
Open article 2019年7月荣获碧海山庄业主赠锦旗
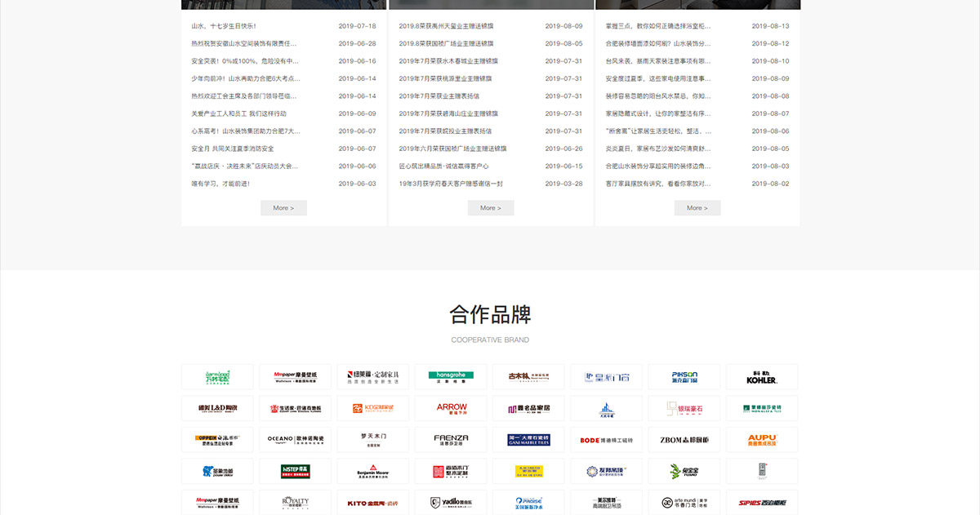tap(448, 113)
